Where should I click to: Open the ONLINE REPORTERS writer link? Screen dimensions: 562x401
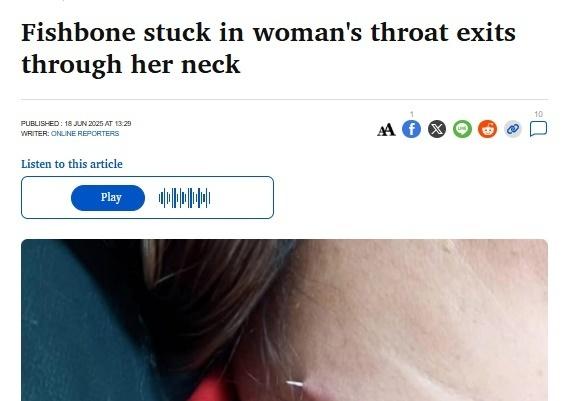[x=85, y=134]
